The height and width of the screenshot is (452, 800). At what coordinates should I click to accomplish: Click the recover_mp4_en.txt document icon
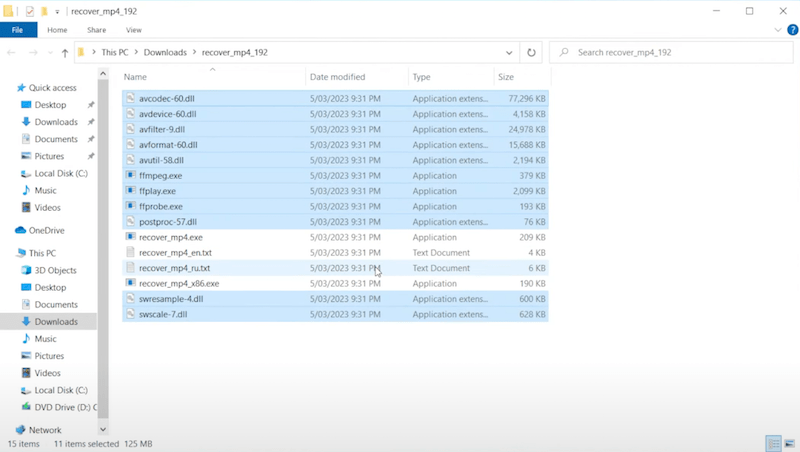[131, 252]
